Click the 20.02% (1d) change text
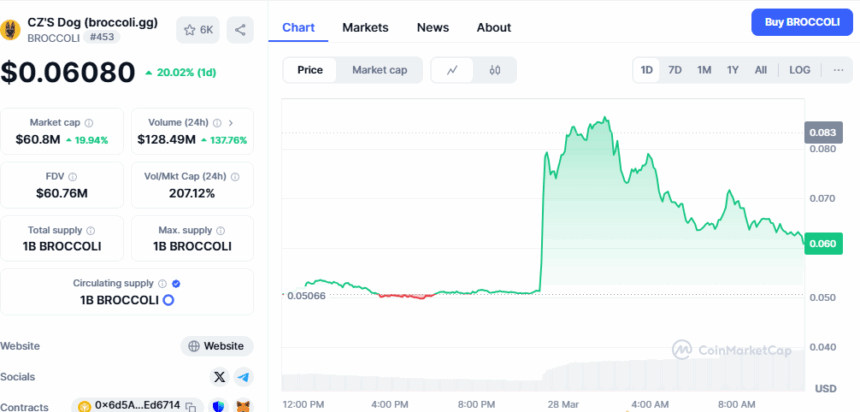Image resolution: width=860 pixels, height=412 pixels. (x=185, y=72)
